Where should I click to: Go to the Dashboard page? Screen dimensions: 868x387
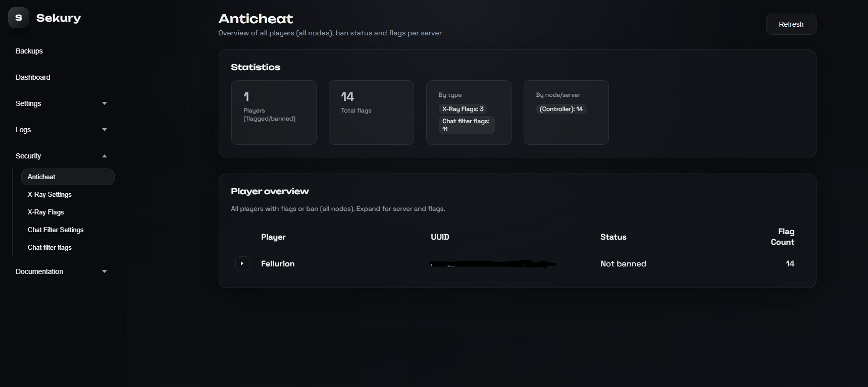click(33, 77)
